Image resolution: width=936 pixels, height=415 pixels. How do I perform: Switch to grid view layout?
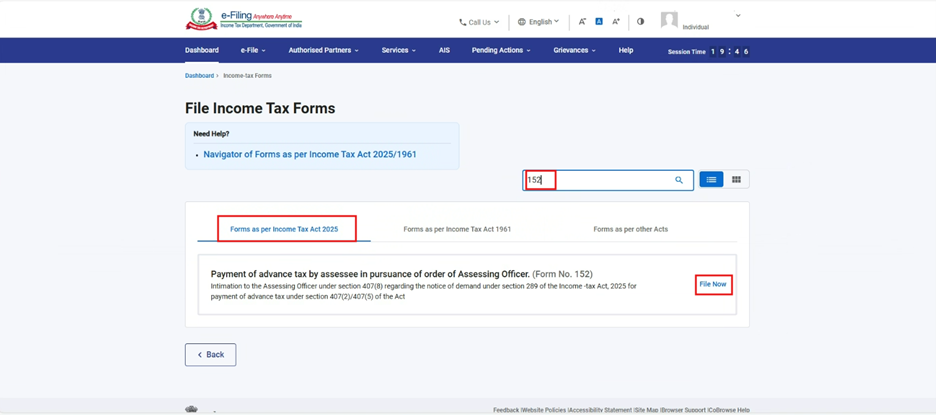737,180
